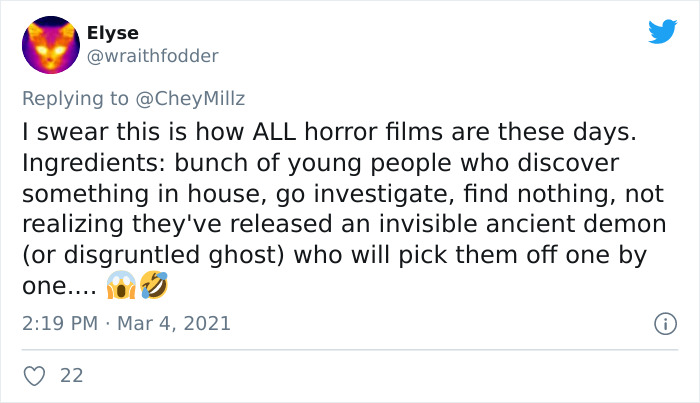
Task: Open Elyse's thermal cat profile picture
Action: pos(51,45)
